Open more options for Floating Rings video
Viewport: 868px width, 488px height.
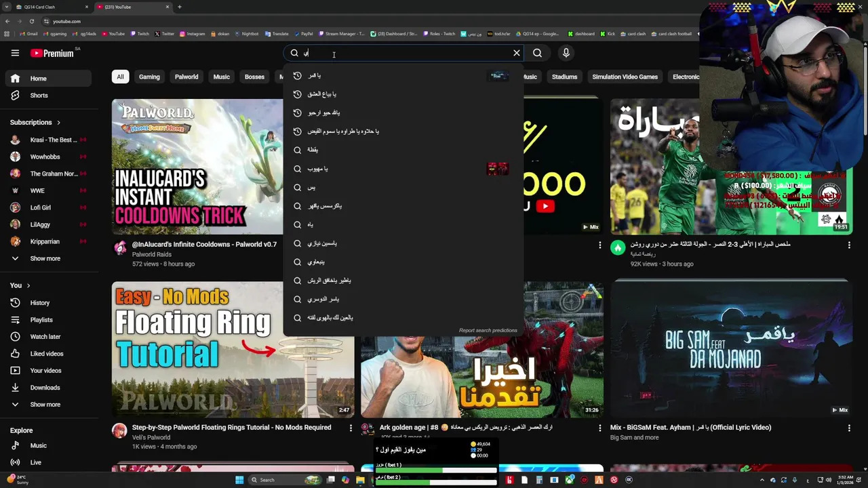(351, 428)
